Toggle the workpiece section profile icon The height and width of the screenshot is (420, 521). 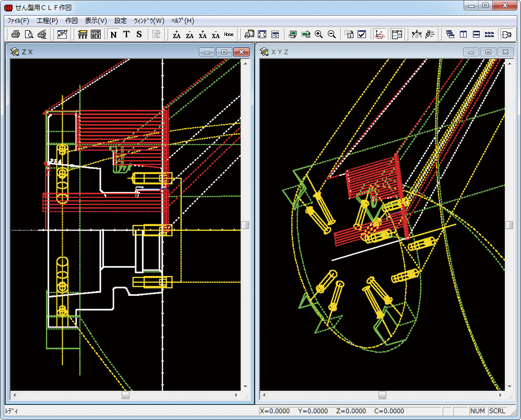tap(397, 34)
